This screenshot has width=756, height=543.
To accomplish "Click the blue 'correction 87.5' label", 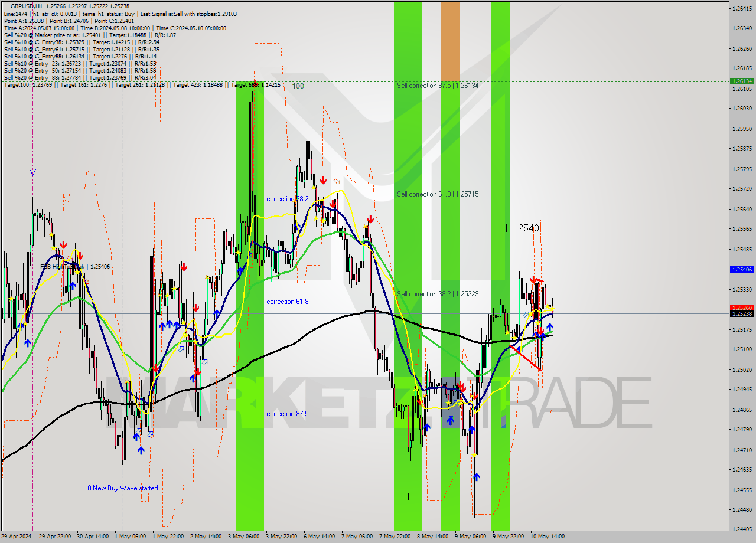I will point(287,414).
